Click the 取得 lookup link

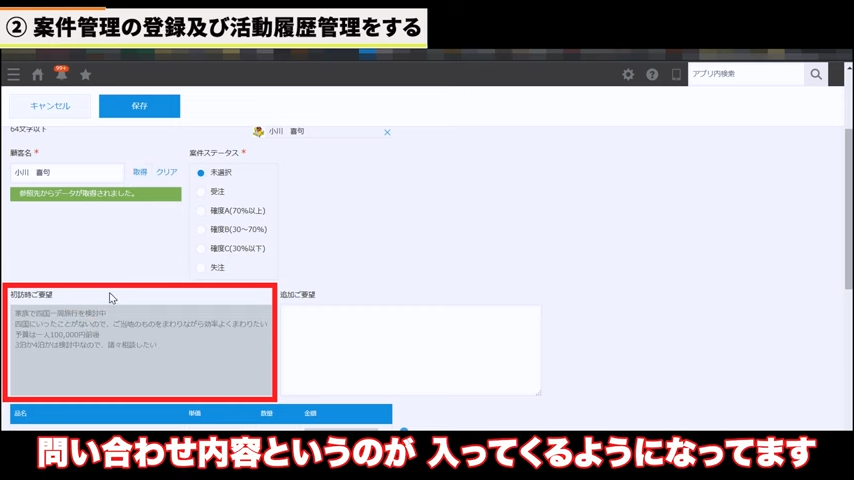click(x=140, y=172)
